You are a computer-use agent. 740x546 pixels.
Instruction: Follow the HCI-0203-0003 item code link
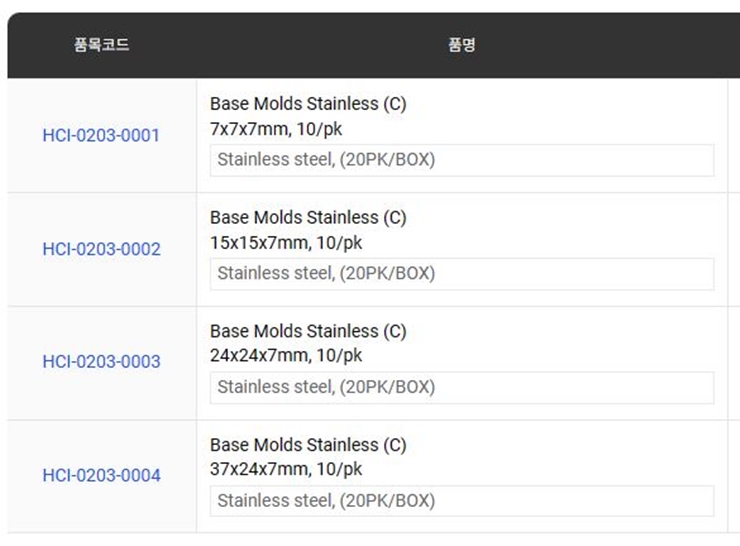[101, 362]
